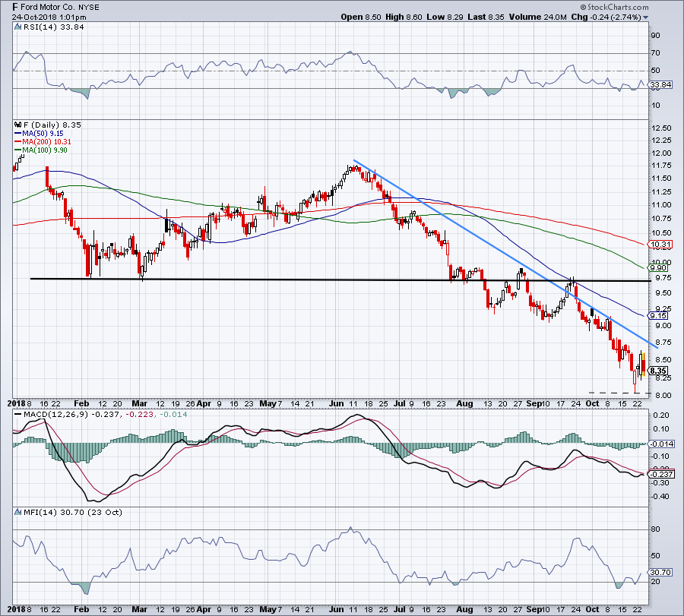Click the 8.35 last-price tag on right axis

(x=658, y=371)
